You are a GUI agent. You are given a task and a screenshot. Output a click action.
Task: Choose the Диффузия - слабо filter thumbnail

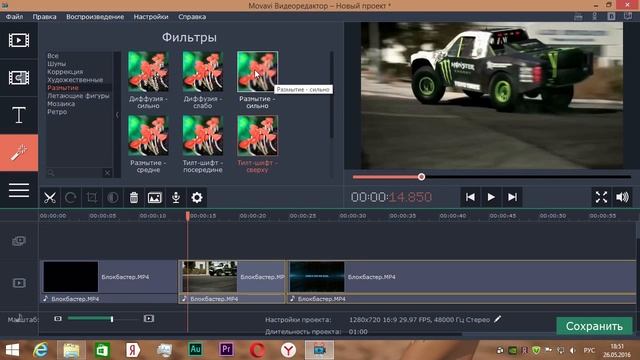[x=203, y=71]
